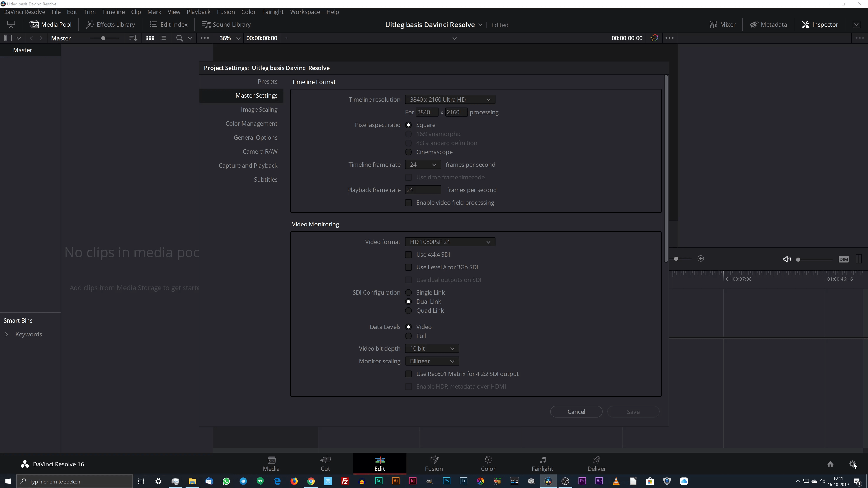Check Use Level A for 3Gb SDI

pos(408,267)
